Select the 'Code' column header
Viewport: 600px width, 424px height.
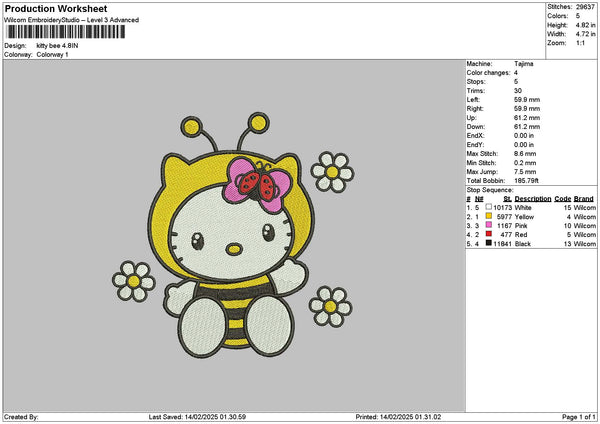tap(562, 199)
